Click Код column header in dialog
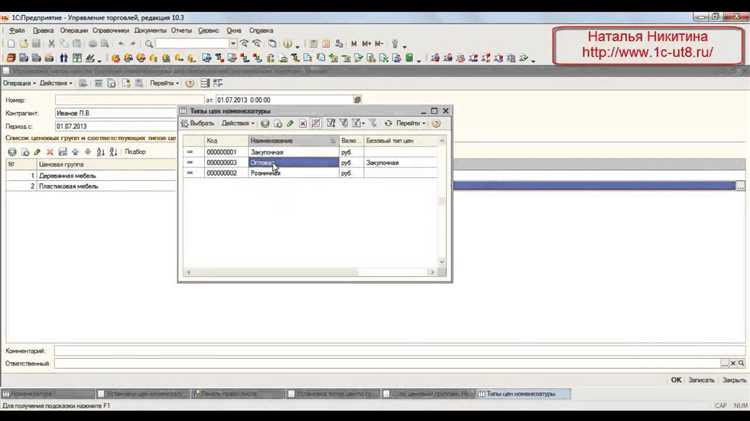The height and width of the screenshot is (421, 750). tap(226, 141)
